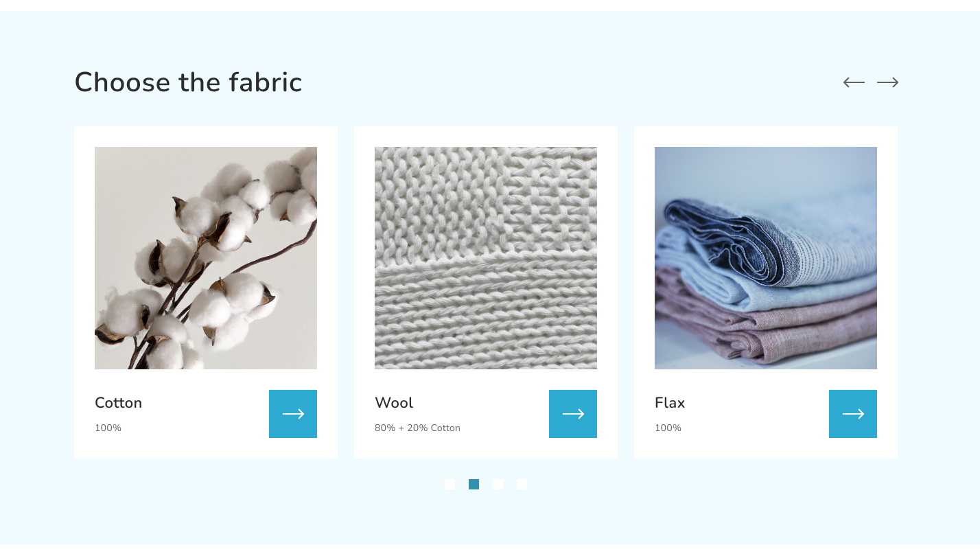The height and width of the screenshot is (556, 980).
Task: Open Flax using its blue arrow button
Action: click(x=853, y=414)
